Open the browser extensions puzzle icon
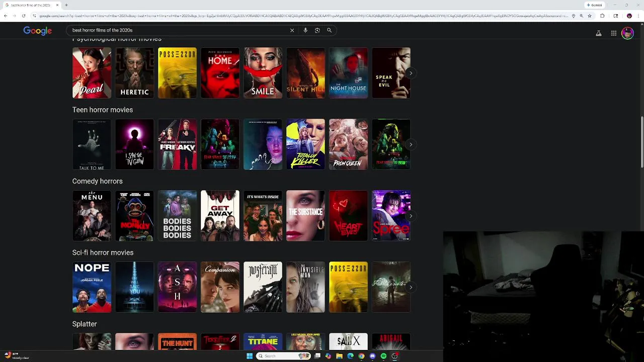This screenshot has height=362, width=644. (x=602, y=16)
